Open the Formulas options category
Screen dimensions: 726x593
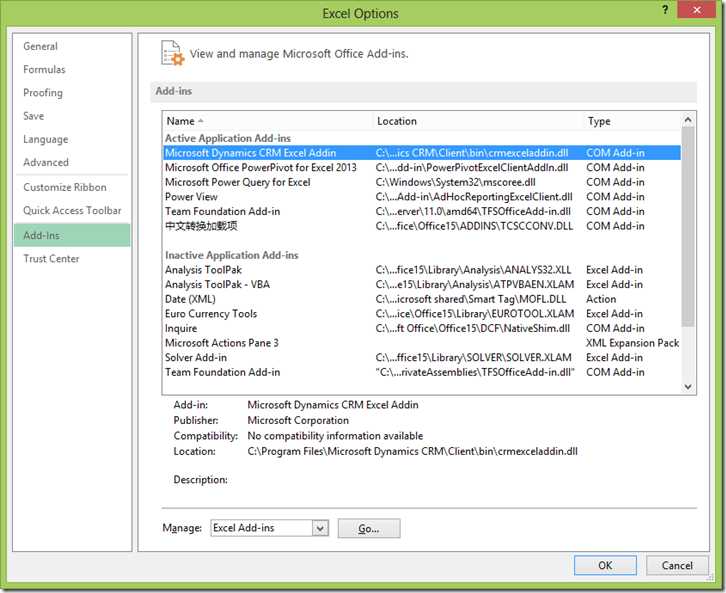tap(72, 69)
